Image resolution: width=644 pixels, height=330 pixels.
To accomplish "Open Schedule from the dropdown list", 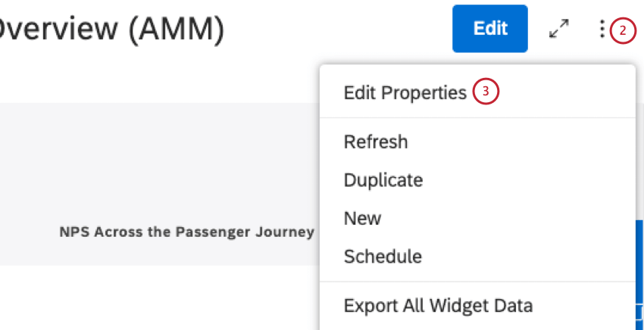I will (x=383, y=257).
